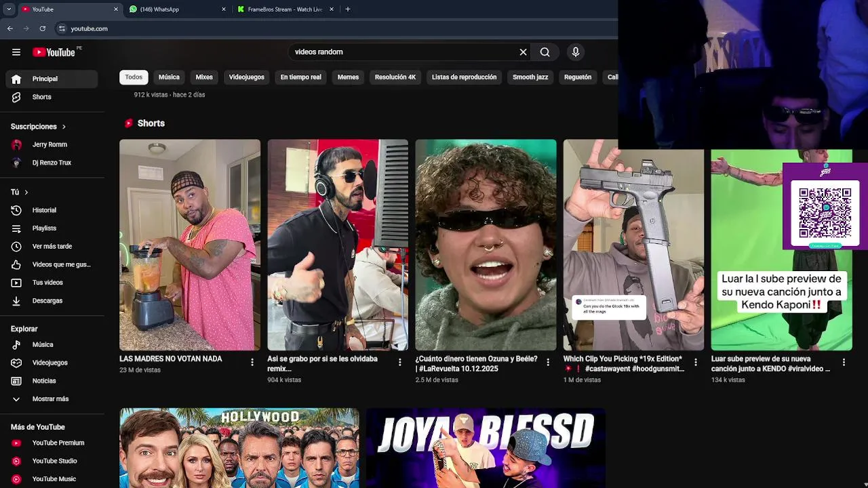Open options for Which Clip You Picking short
868x488 pixels.
(x=696, y=363)
